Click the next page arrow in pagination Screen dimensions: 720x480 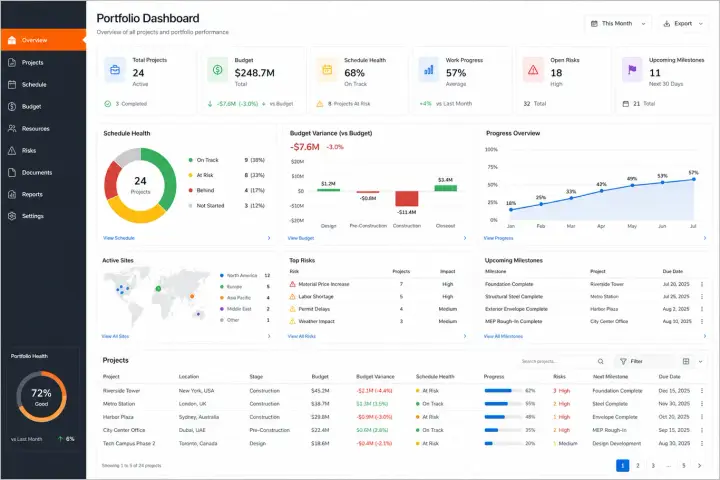pyautogui.click(x=699, y=465)
